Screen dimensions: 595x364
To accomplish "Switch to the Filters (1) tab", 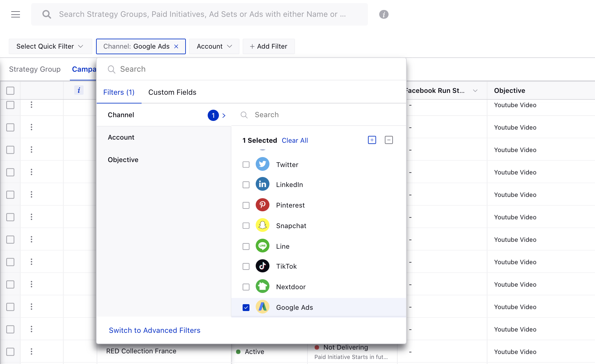I will 119,92.
